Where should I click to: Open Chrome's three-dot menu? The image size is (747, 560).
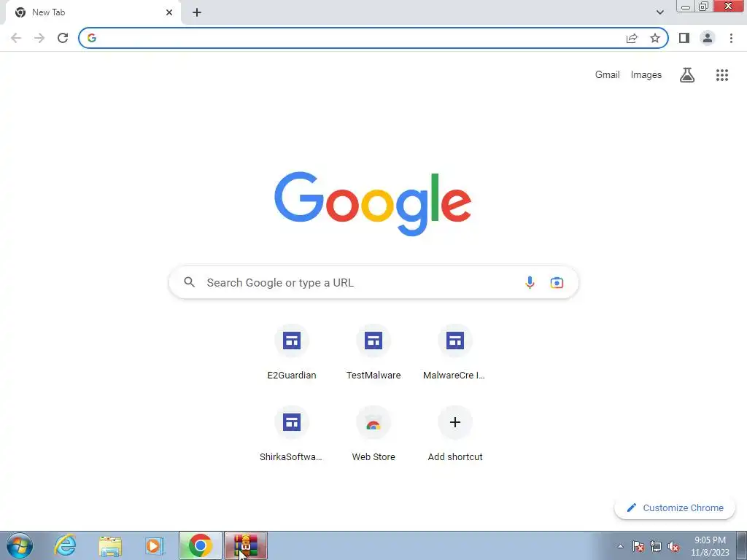click(x=731, y=38)
